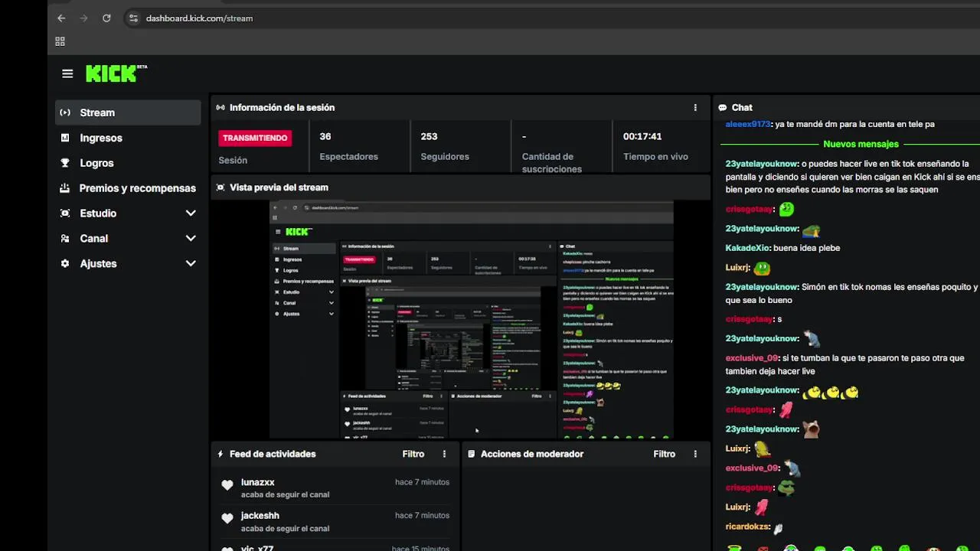Click the live time 00:17:41
980x551 pixels.
point(642,136)
